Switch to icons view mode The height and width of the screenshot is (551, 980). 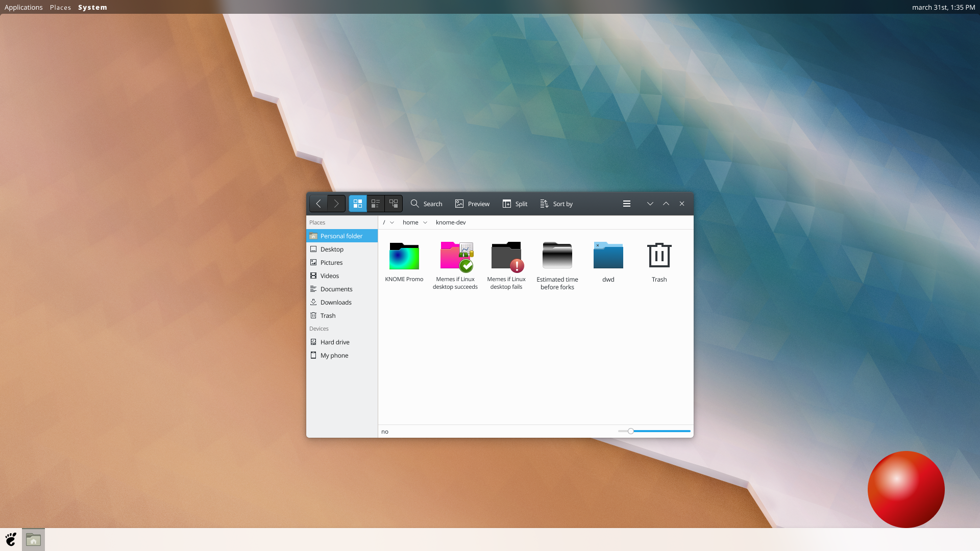point(358,204)
